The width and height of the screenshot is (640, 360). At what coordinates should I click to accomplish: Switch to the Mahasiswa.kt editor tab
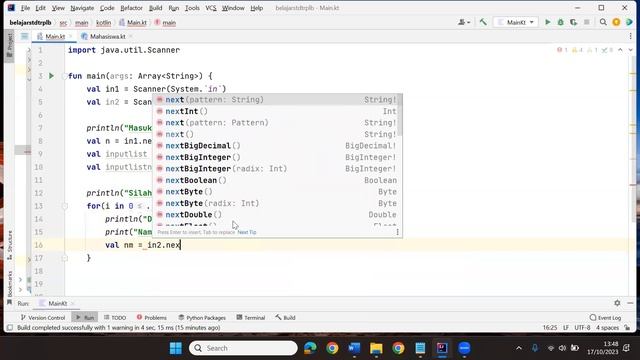(107, 36)
